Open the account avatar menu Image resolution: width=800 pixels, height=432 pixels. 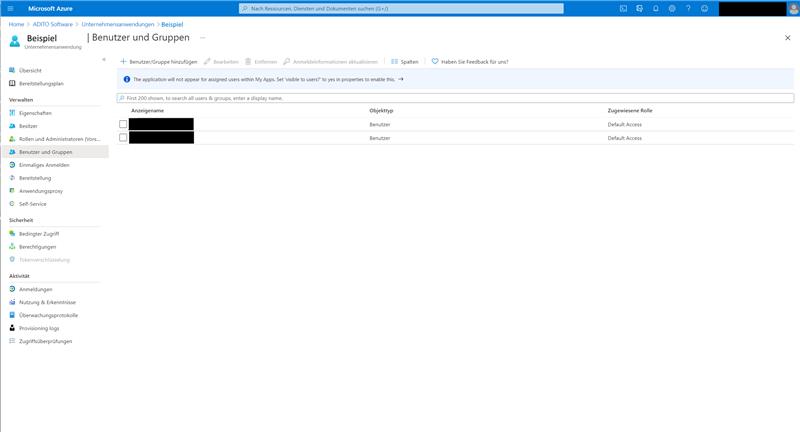click(x=793, y=9)
